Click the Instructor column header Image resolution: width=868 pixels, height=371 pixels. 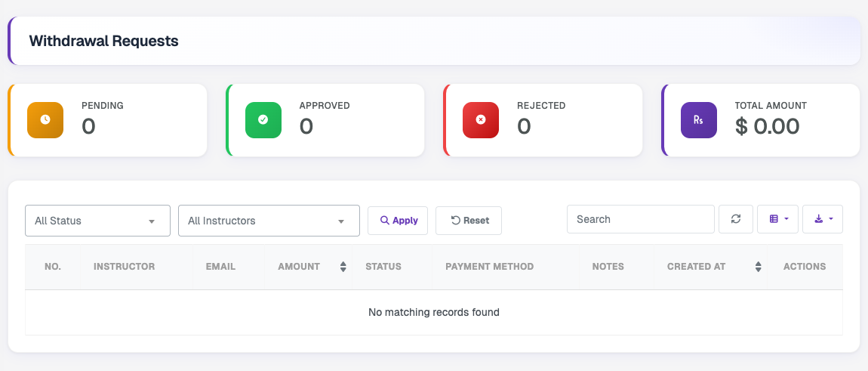[x=136, y=267]
